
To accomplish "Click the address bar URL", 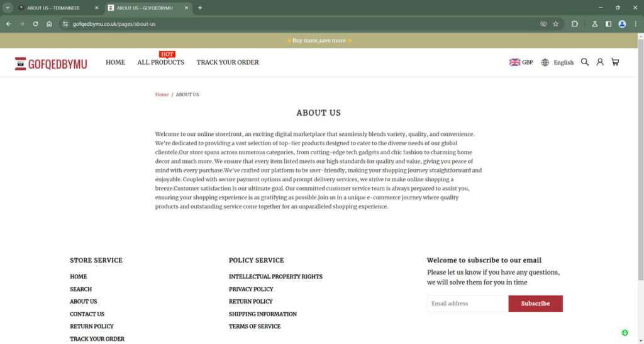I will [x=114, y=24].
